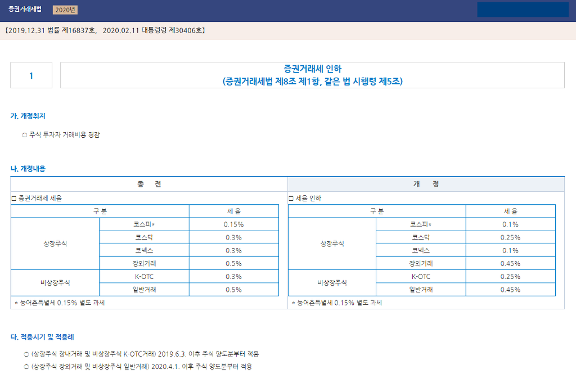Click K-OTC cell in the 개정 table
The width and height of the screenshot is (576, 392).
coord(421,276)
